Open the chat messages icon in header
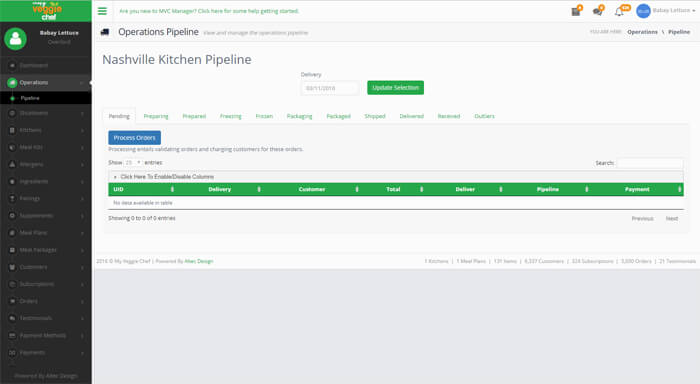Viewport: 700px width, 384px height. point(597,12)
